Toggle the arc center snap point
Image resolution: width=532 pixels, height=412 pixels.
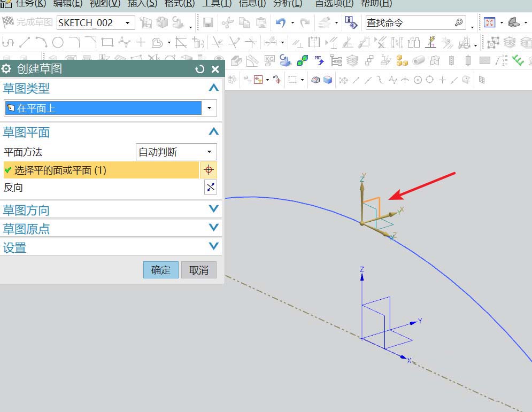(418, 80)
